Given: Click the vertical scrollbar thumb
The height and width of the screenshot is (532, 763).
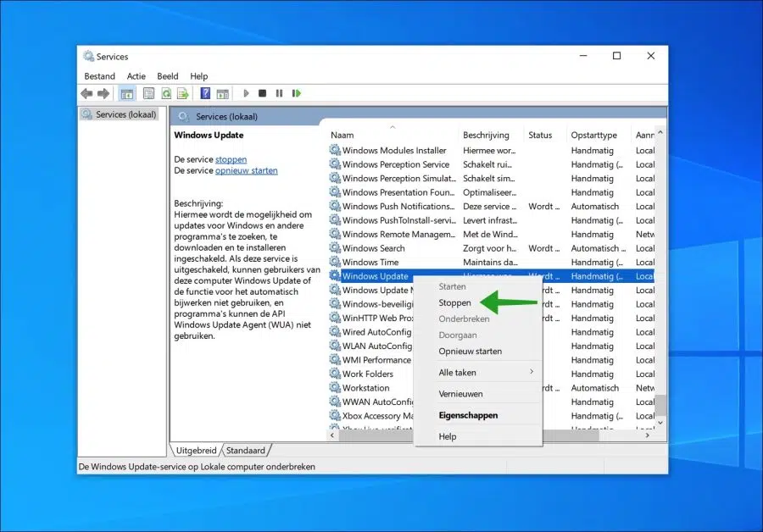Looking at the screenshot, I should [660, 405].
